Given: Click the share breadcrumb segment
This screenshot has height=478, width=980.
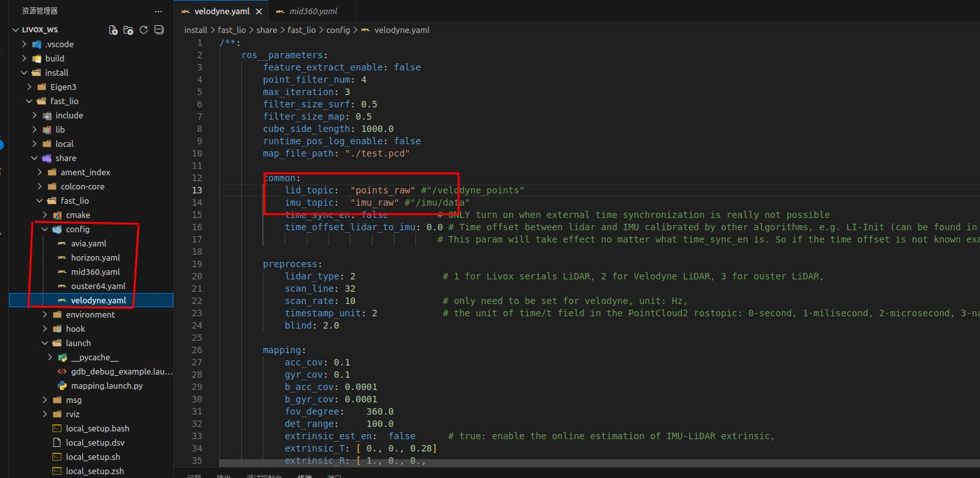Looking at the screenshot, I should pyautogui.click(x=267, y=30).
